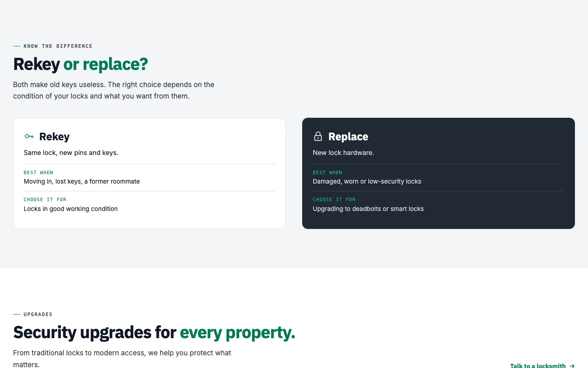Click 'Security upgrades for every property.' heading

[154, 332]
